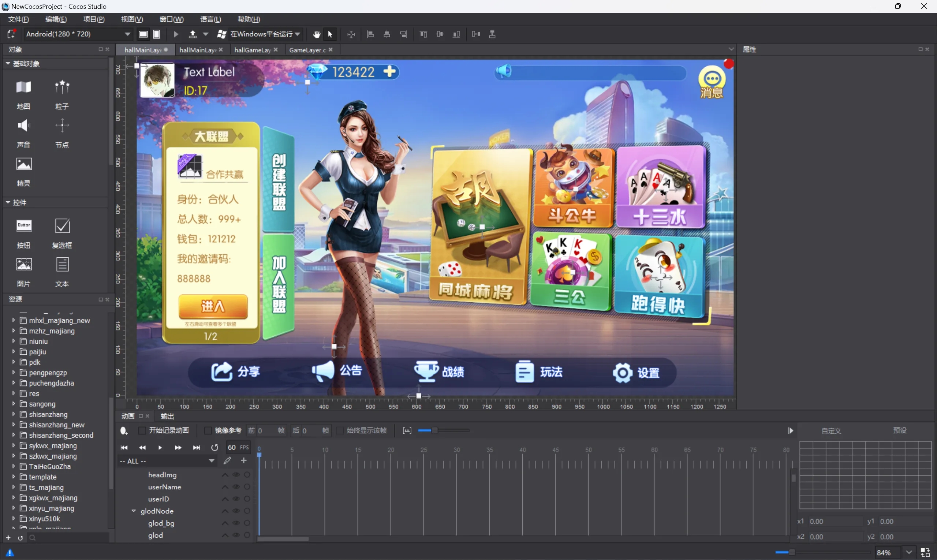The height and width of the screenshot is (560, 937).
Task: Switch to the hallGameLay tab
Action: coord(253,50)
